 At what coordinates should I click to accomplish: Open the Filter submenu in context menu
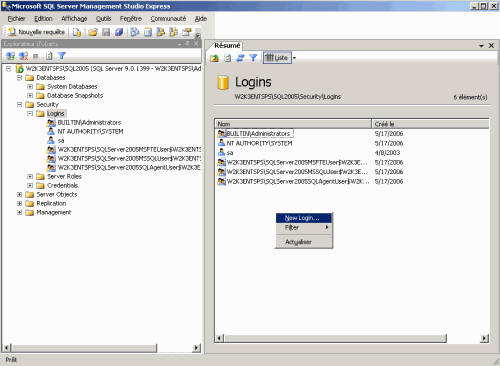point(304,227)
